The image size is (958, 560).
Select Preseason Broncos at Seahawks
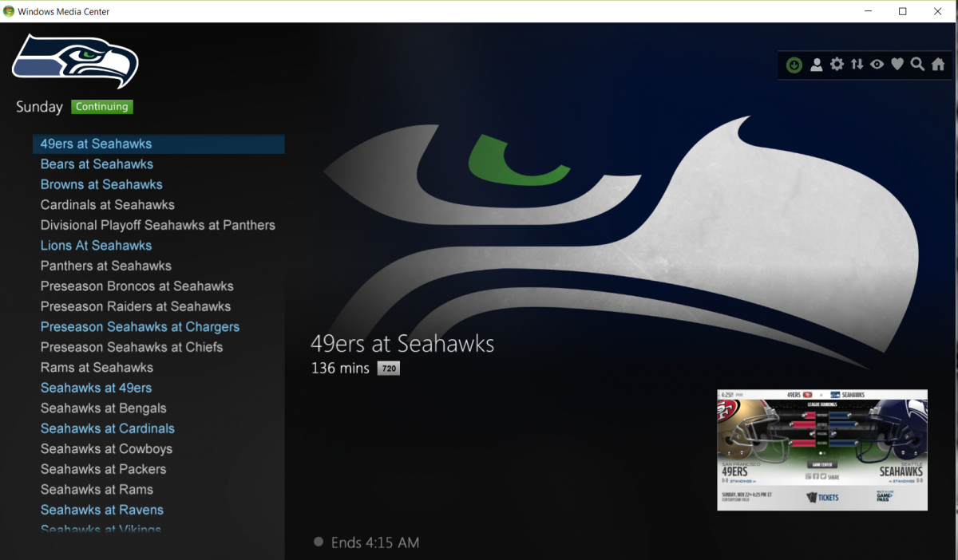click(x=137, y=286)
